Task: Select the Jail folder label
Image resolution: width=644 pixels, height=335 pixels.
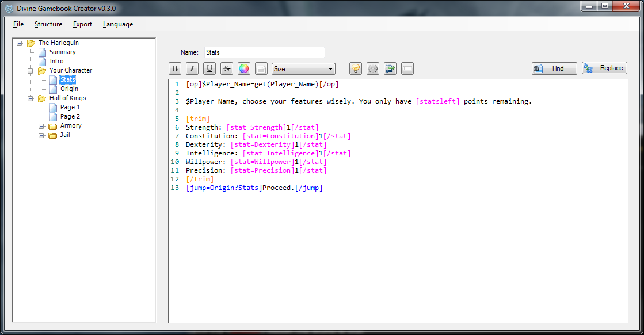Action: coord(65,135)
